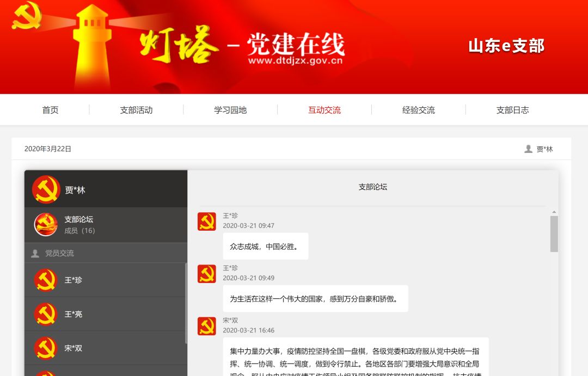The width and height of the screenshot is (588, 376).
Task: Click timestamp 2020-03-21 09:49
Action: point(249,278)
